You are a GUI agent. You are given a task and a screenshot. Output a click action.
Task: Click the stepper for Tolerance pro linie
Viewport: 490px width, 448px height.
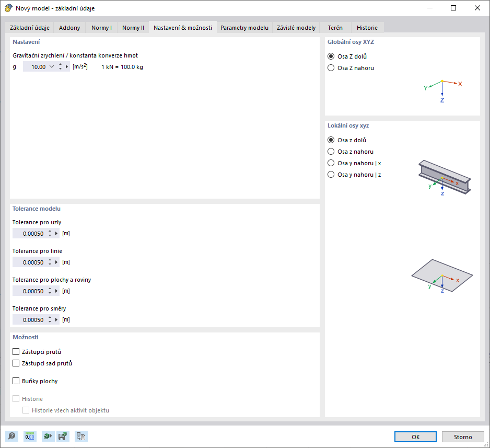point(50,262)
